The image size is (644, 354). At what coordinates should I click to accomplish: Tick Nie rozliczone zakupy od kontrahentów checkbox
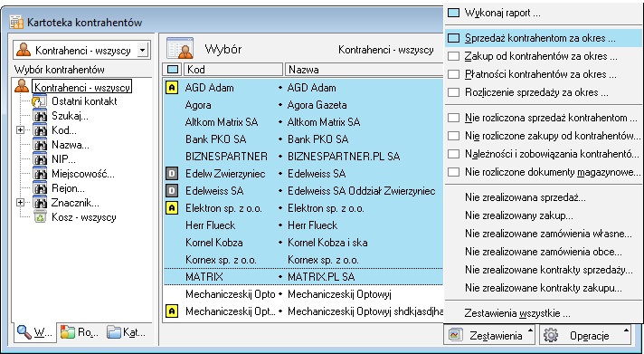point(453,136)
